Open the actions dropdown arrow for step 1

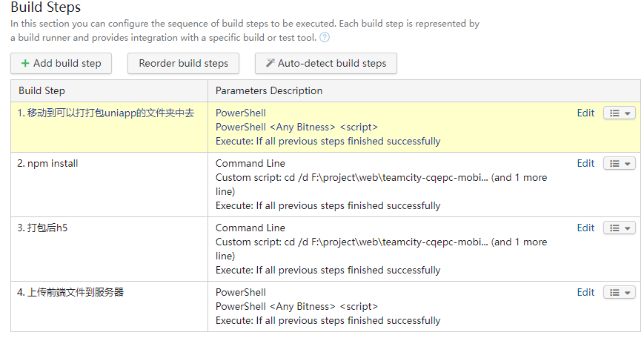(x=628, y=113)
